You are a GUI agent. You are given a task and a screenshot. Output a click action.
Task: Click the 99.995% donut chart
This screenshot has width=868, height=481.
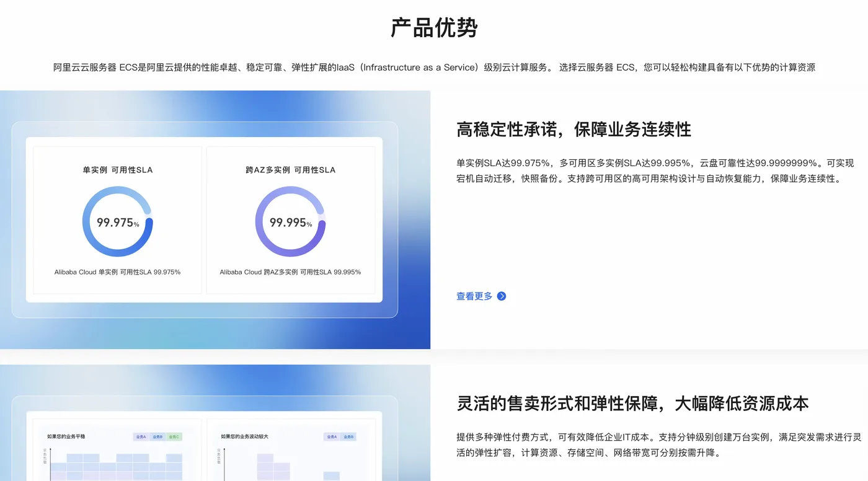[x=290, y=221]
